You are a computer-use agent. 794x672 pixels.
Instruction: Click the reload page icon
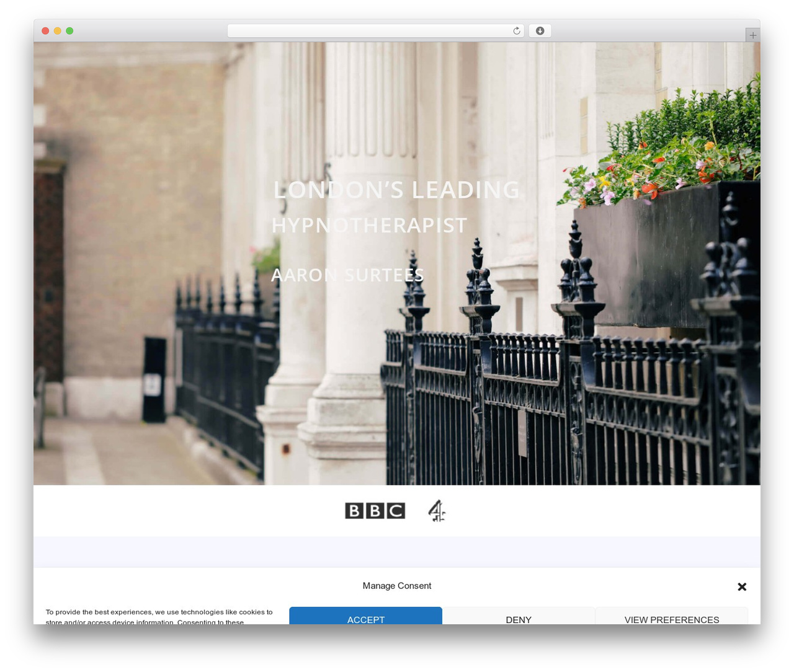click(516, 31)
